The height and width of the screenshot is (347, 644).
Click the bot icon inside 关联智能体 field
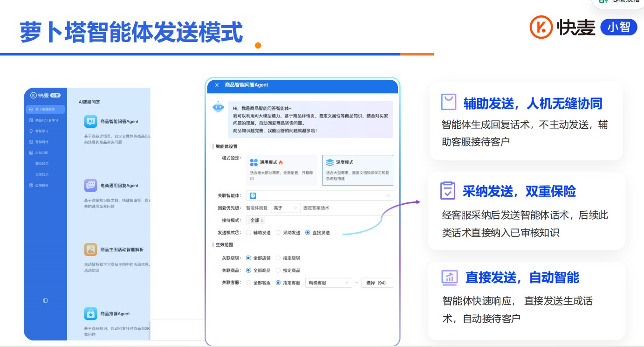[x=253, y=195]
